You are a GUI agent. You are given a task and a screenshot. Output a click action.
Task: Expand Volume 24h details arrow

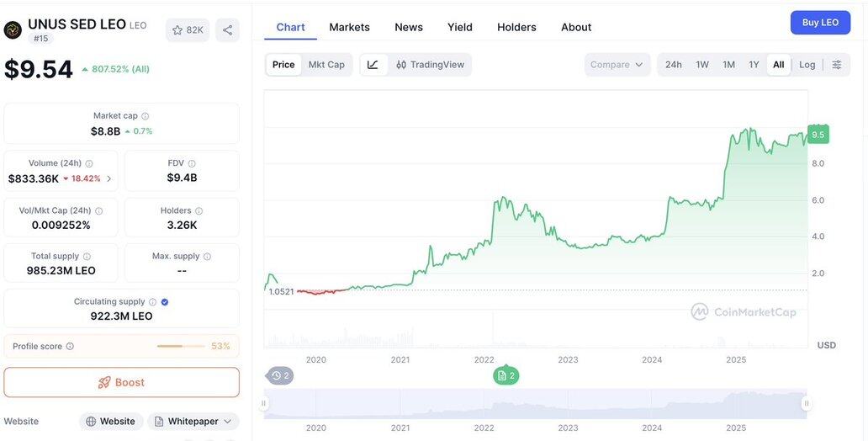click(x=109, y=178)
